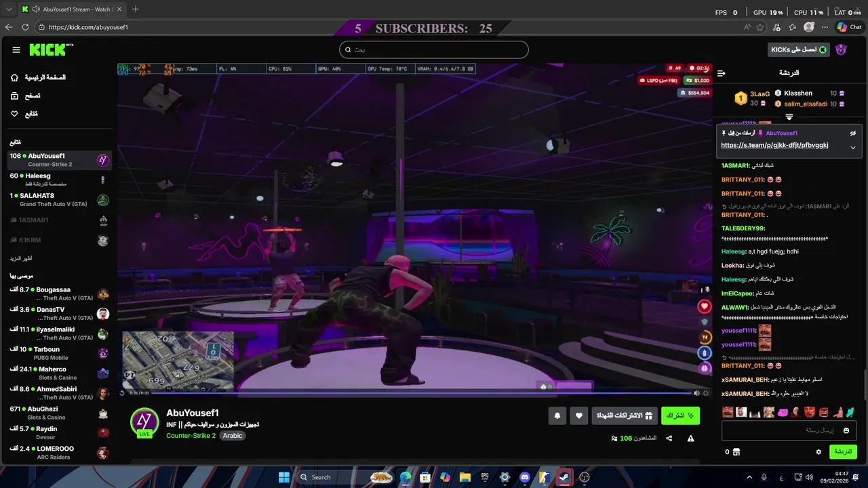Toggle fullscreen on the video player
Image resolution: width=868 pixels, height=488 pixels.
(706, 392)
